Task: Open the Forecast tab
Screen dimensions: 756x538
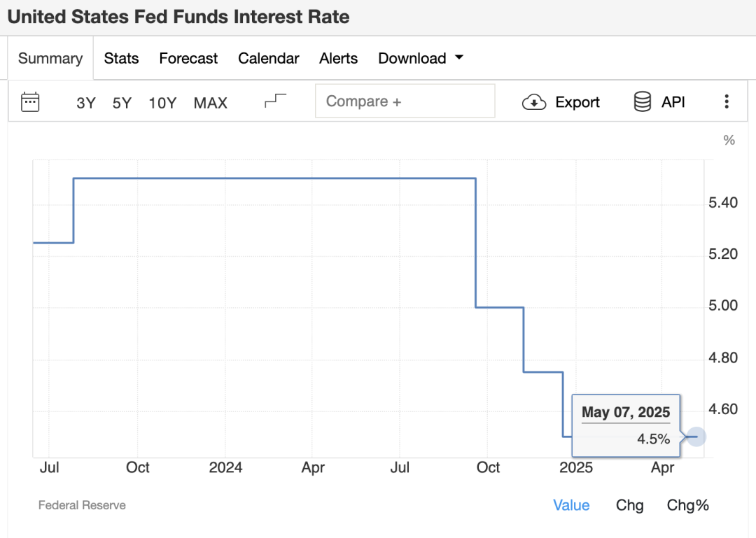Action: 188,59
